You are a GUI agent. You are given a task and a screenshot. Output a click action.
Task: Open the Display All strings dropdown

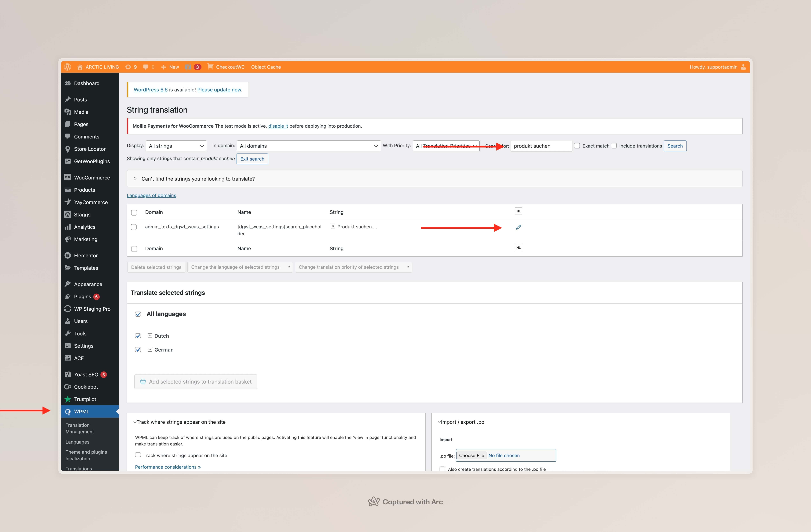pos(176,146)
